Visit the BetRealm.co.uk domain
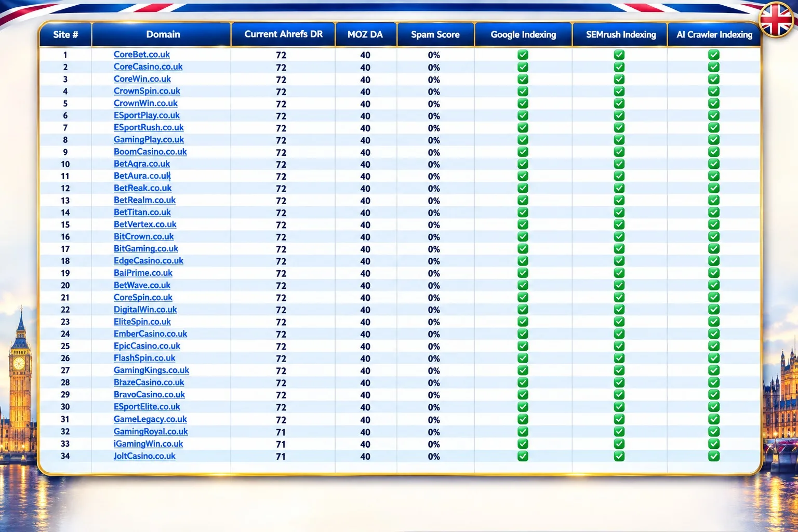 (x=144, y=200)
